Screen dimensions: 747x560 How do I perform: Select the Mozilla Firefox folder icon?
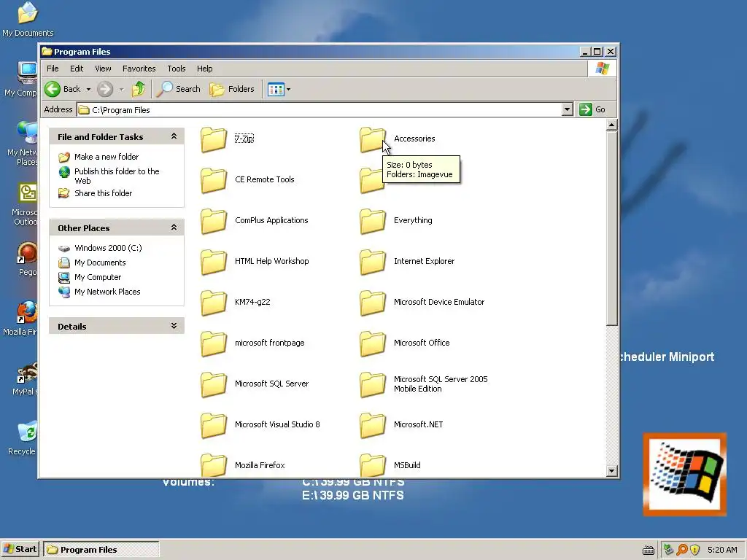coord(214,464)
